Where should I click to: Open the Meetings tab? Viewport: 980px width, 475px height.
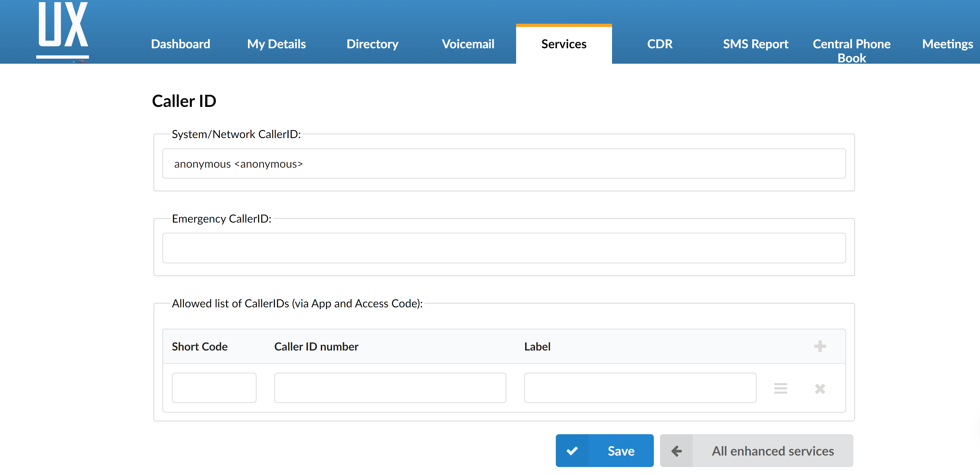(947, 44)
